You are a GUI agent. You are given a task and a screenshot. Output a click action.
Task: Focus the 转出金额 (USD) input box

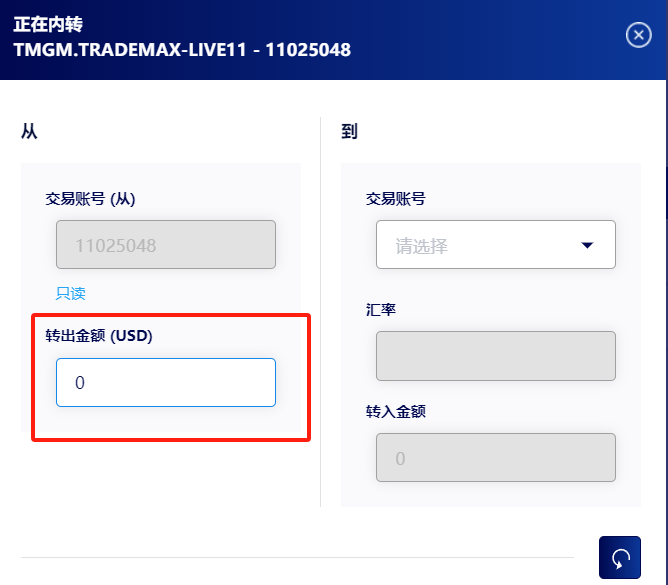click(166, 382)
